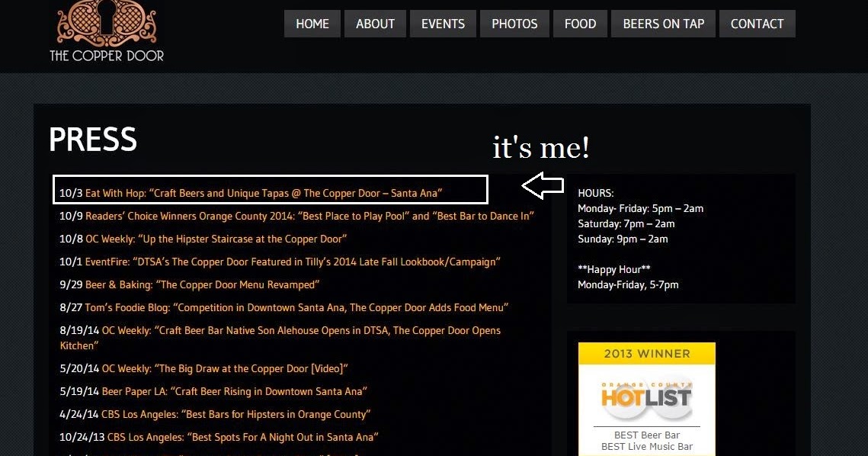Open OC Weekly Hipster Staircase article
This screenshot has height=456, width=868.
[216, 239]
